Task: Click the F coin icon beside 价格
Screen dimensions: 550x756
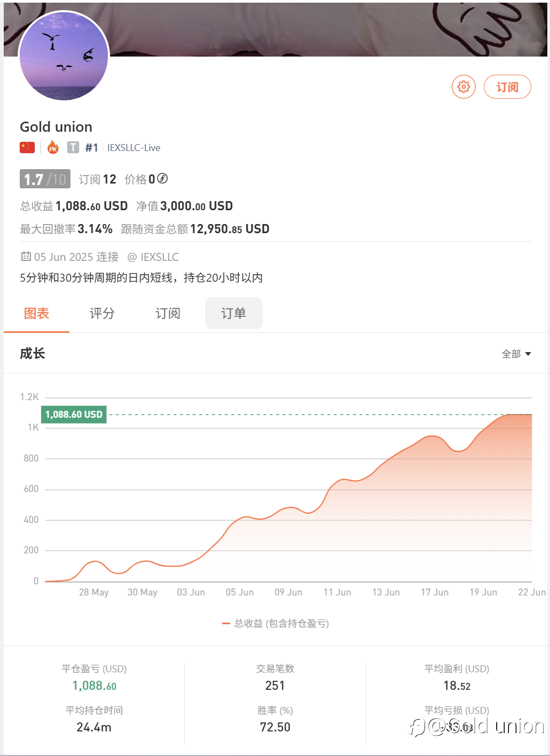Action: pos(162,179)
